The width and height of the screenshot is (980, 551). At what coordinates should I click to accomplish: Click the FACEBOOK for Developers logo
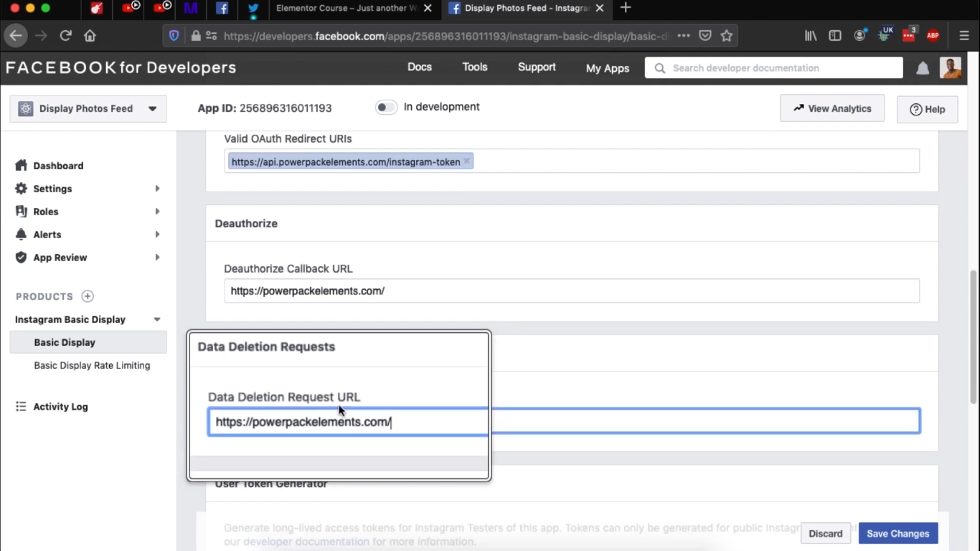tap(121, 67)
